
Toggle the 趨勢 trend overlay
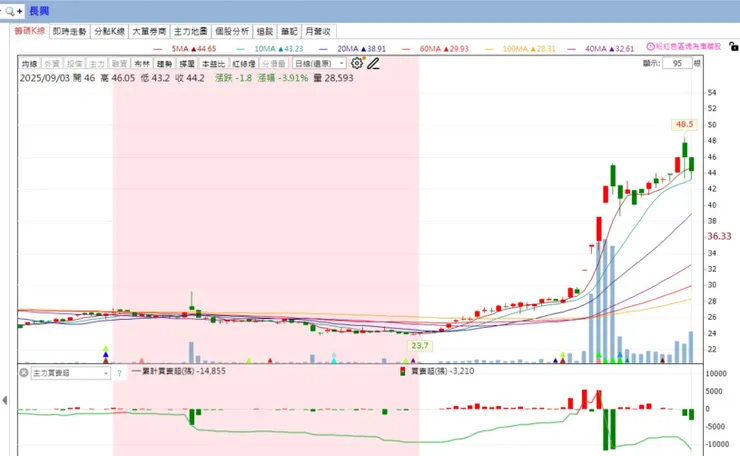[164, 63]
